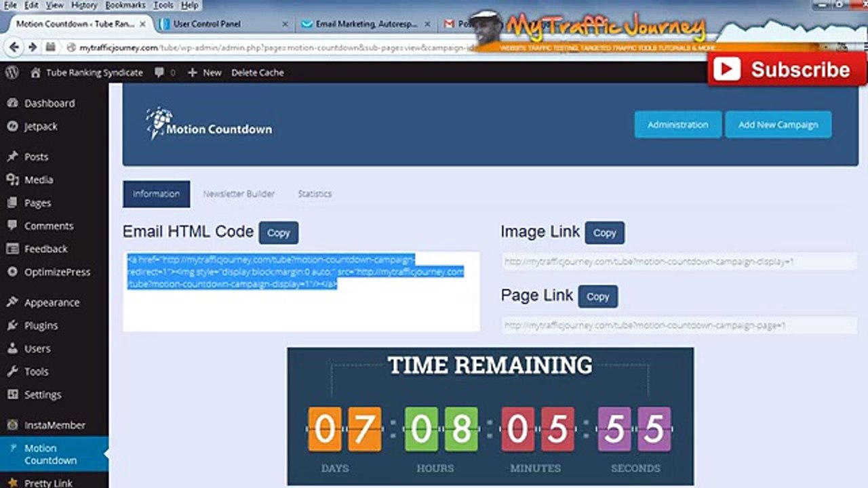
Task: Open the File menu in Firefox
Action: pos(10,5)
